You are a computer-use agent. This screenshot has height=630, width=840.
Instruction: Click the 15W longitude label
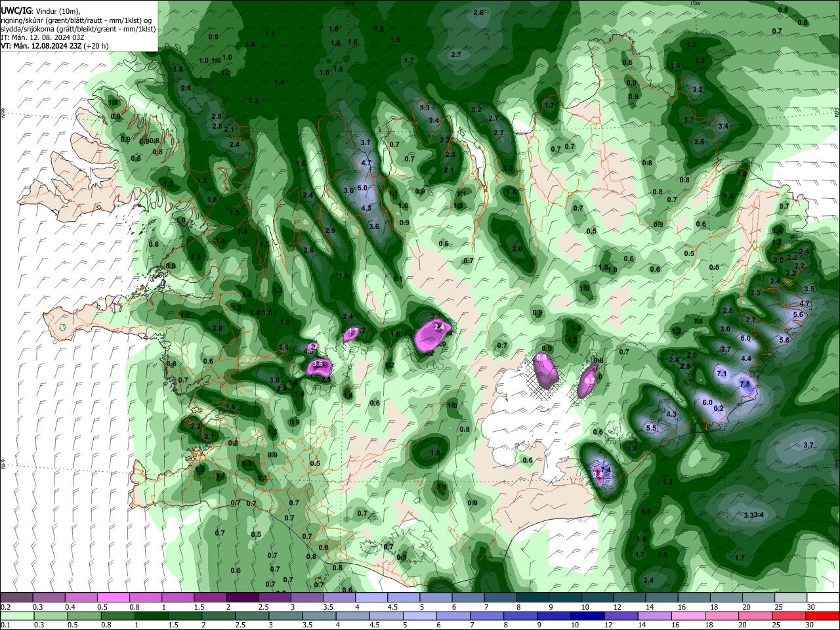(695, 3)
